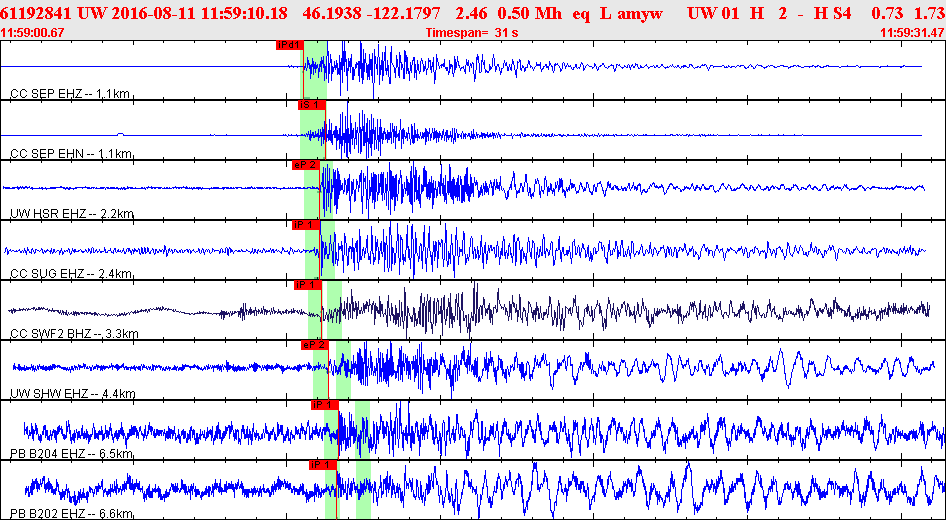
Task: Select the PB B202 EHZ channel label
Action: 72,513
